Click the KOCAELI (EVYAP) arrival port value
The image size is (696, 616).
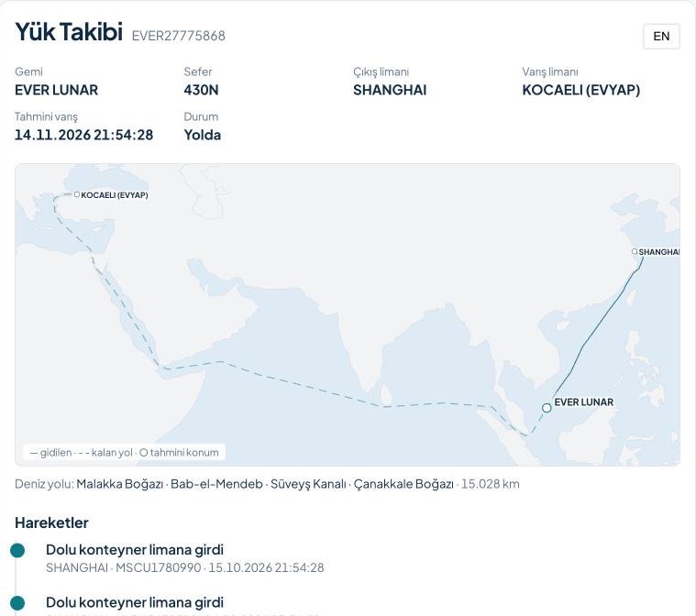(581, 90)
